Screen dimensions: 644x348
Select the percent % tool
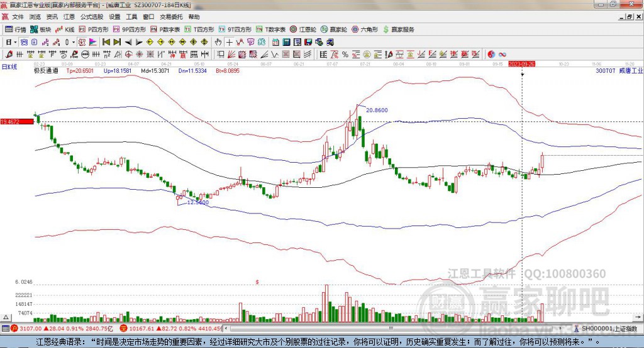click(x=345, y=54)
